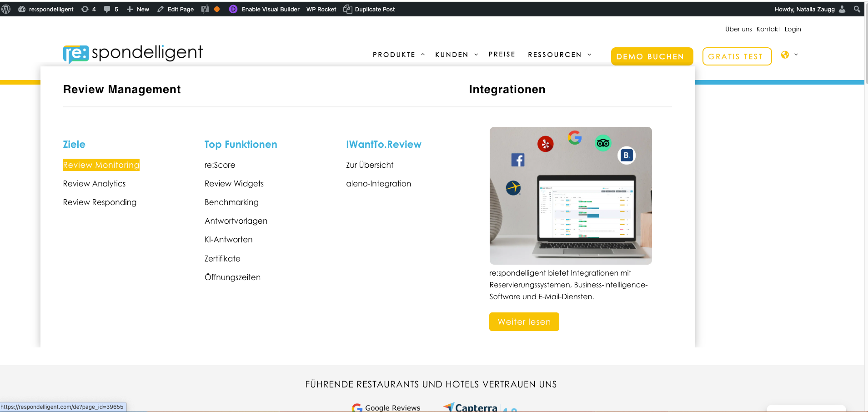Image resolution: width=868 pixels, height=412 pixels.
Task: Open the Review Responding link
Action: [x=100, y=202]
